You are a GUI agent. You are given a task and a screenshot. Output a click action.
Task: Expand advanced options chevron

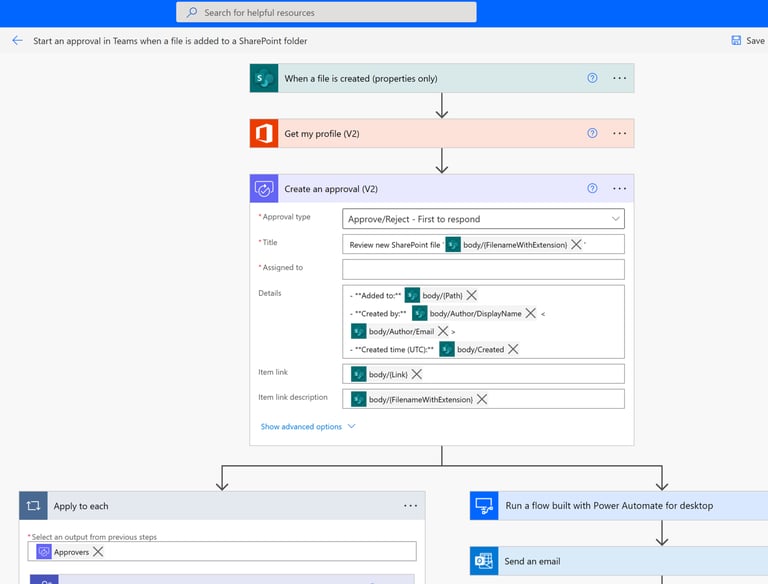point(351,426)
